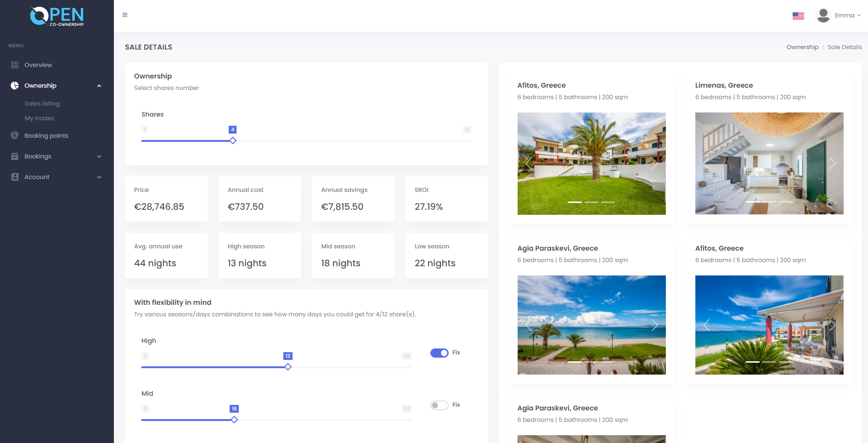
Task: Click Emma's user avatar icon
Action: (823, 16)
